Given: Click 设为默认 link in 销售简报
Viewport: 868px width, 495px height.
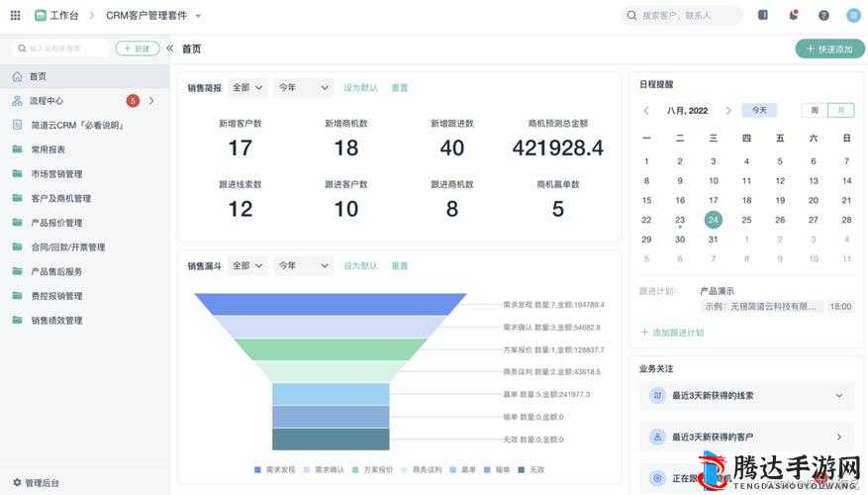Looking at the screenshot, I should coord(360,87).
